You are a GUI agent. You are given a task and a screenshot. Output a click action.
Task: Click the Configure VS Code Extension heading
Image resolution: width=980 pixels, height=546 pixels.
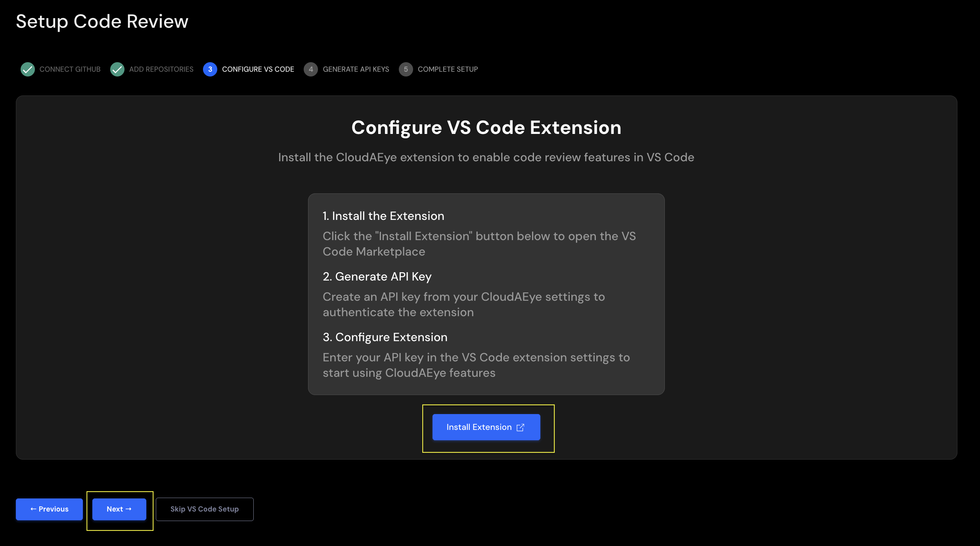[486, 128]
